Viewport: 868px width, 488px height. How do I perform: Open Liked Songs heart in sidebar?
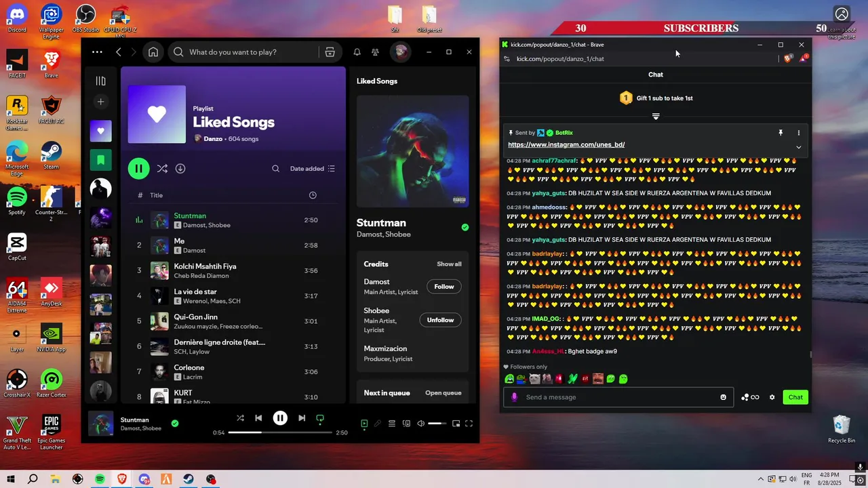click(101, 131)
